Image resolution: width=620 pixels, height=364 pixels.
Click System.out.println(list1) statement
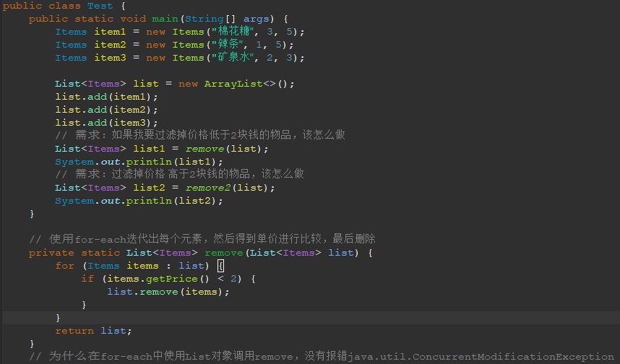coord(139,162)
